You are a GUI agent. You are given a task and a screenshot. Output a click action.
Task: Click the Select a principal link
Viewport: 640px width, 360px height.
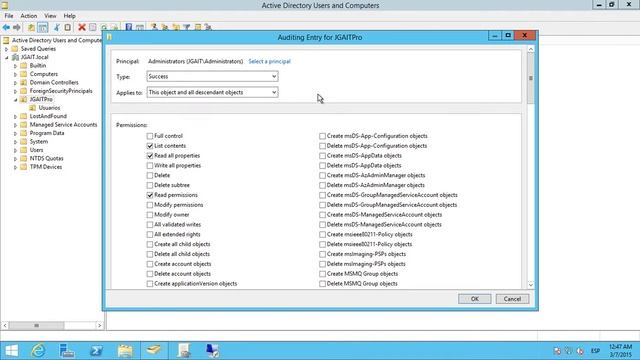point(269,61)
